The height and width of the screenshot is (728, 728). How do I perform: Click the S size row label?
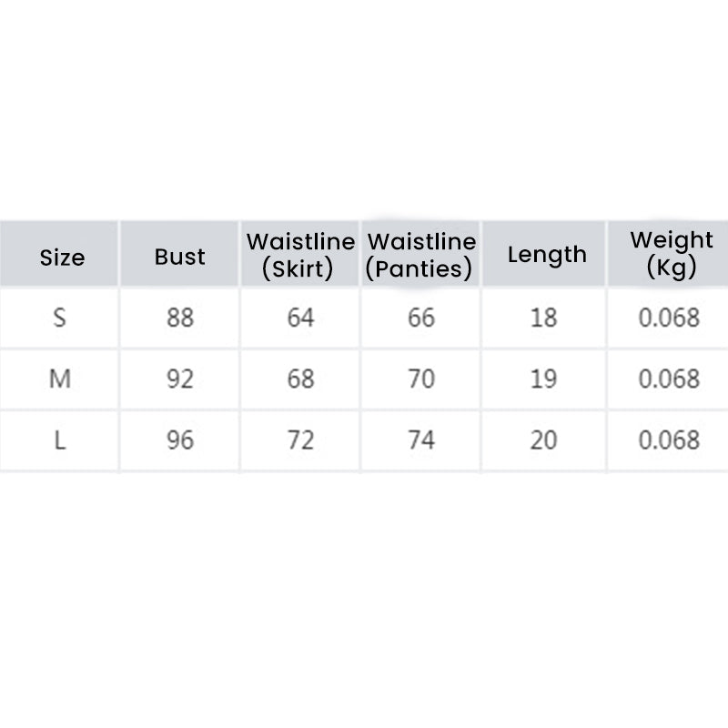60,318
